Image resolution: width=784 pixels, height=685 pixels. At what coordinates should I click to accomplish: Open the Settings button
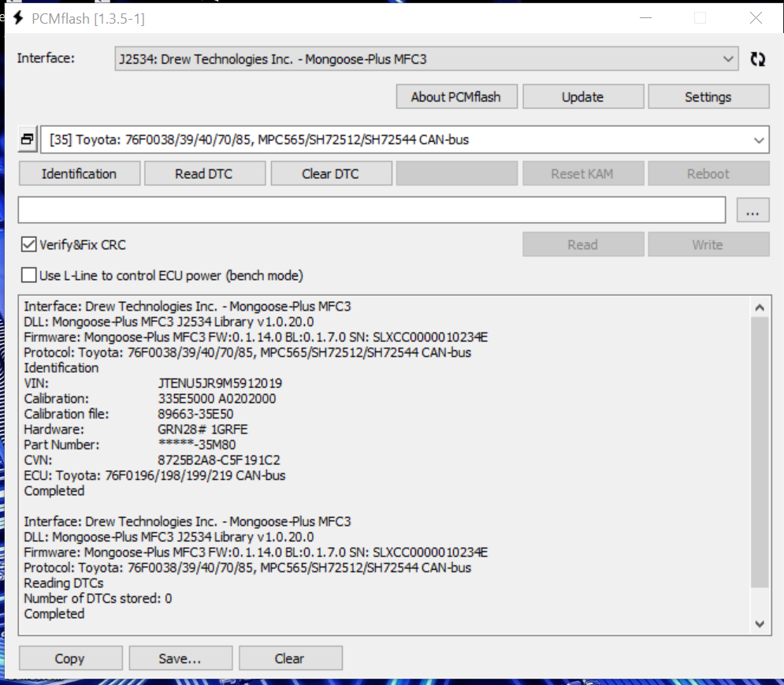708,97
